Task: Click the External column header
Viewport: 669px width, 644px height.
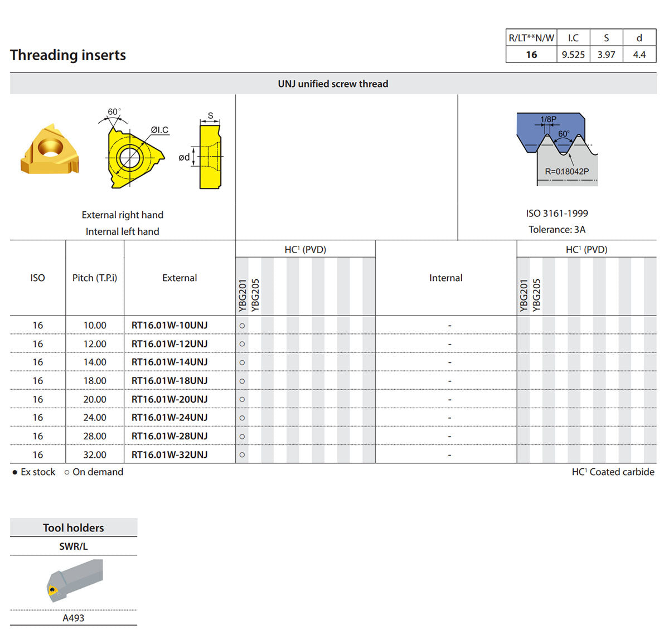Action: tap(180, 278)
